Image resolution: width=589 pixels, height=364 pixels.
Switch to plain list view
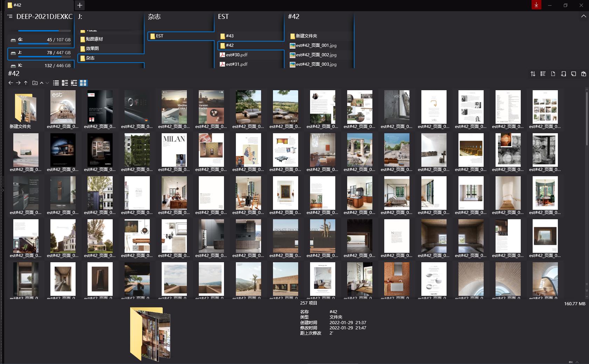click(56, 83)
